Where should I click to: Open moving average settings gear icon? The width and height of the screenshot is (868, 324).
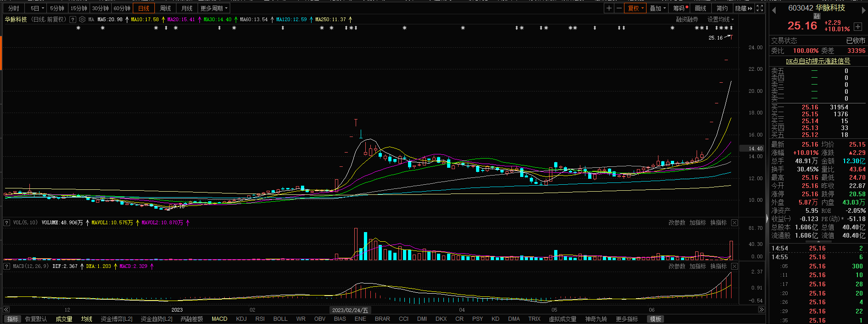tap(82, 19)
